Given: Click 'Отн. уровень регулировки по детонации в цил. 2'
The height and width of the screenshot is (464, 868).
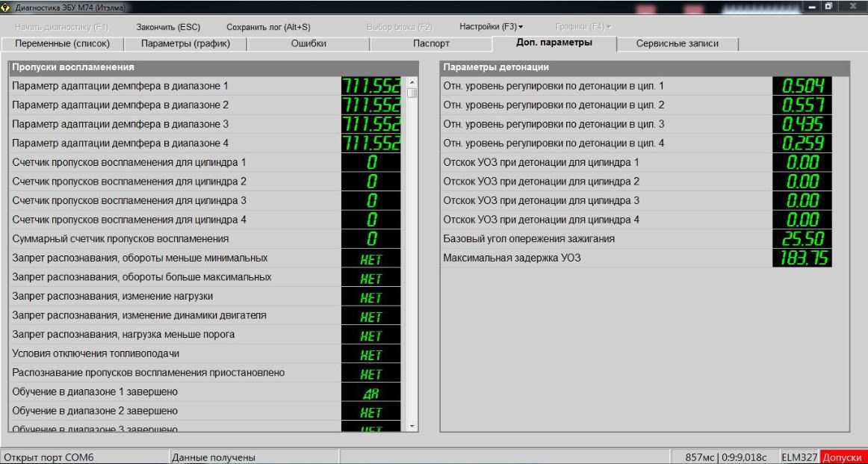Looking at the screenshot, I should click(636, 105).
